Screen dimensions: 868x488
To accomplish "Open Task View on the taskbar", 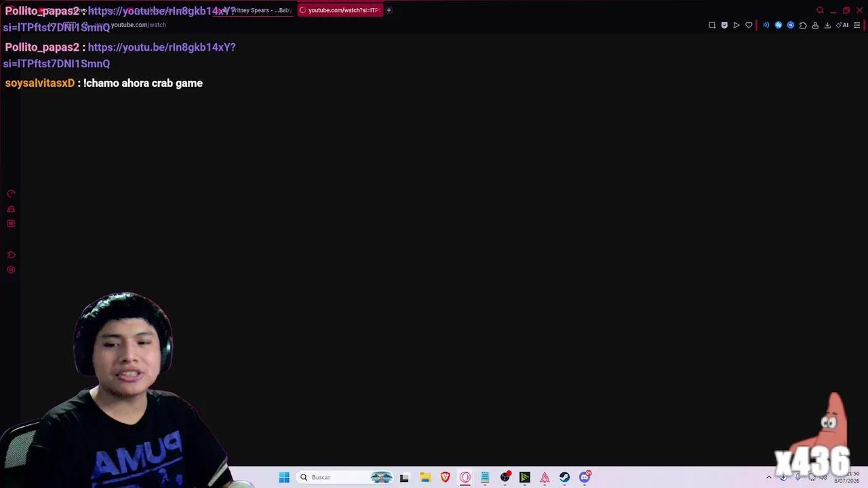I will click(x=404, y=477).
